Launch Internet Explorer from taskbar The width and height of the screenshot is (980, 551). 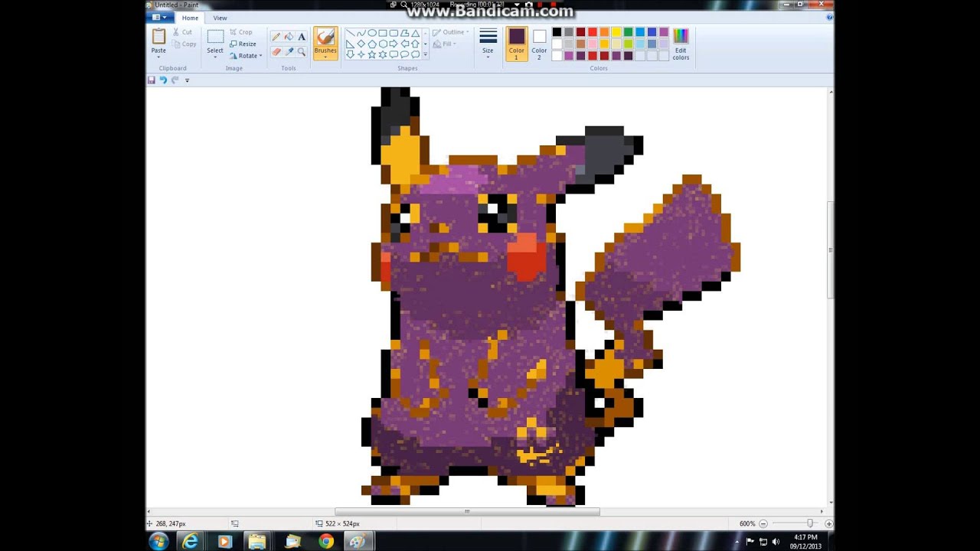click(191, 542)
